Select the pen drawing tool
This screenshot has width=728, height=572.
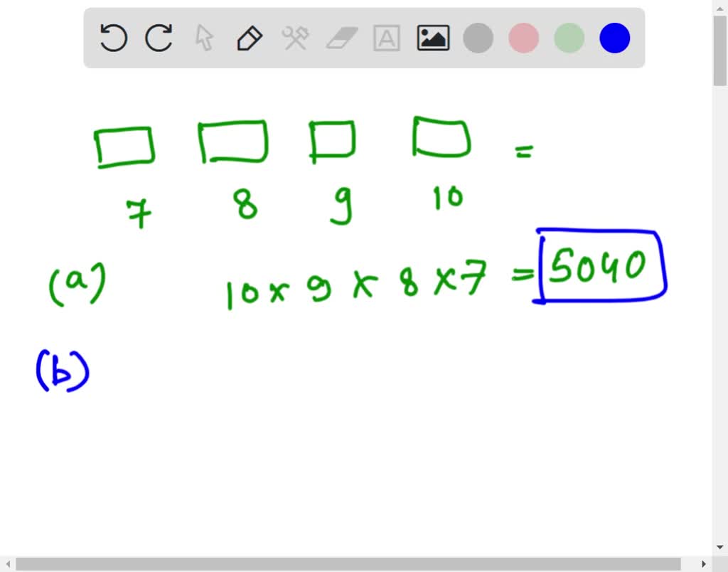250,38
